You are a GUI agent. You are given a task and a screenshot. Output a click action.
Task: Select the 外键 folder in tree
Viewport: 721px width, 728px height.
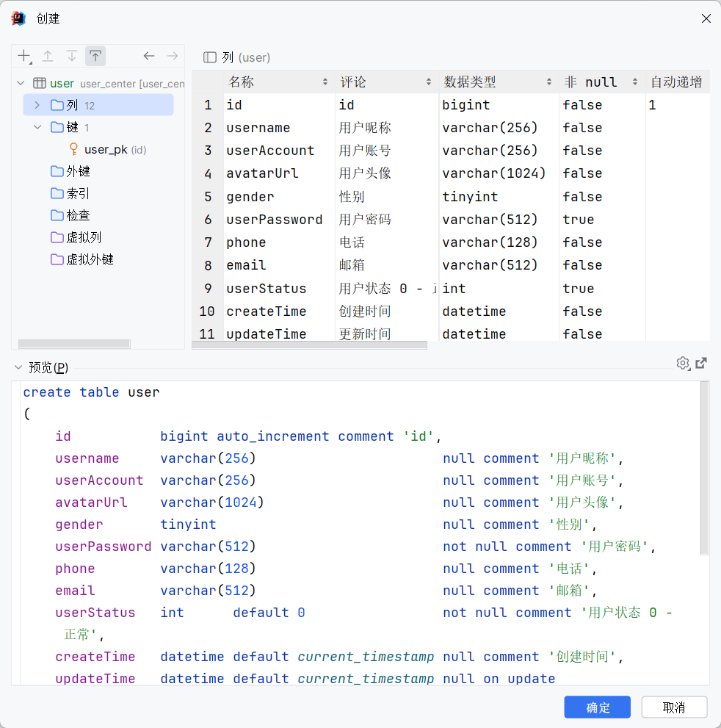[70, 171]
